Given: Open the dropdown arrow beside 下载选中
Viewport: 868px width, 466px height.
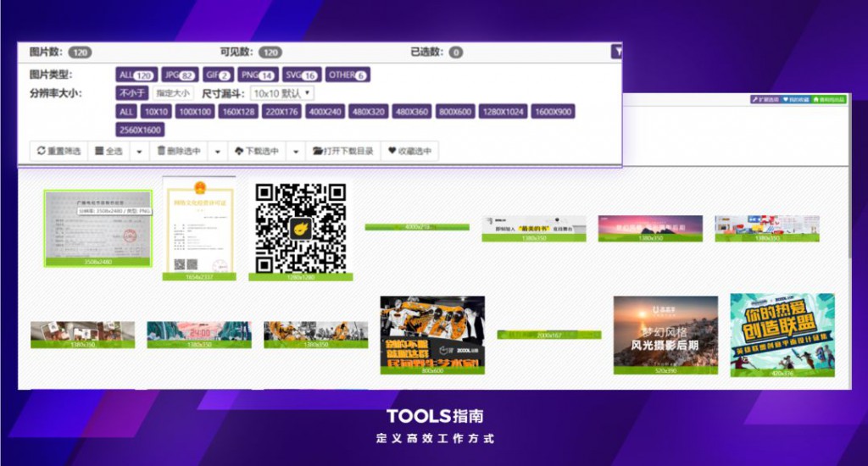Looking at the screenshot, I should tap(296, 151).
